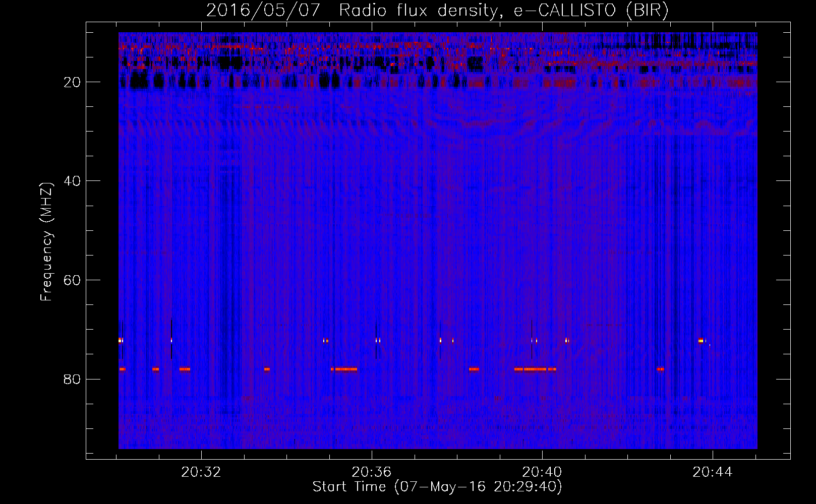Viewport: 816px width, 504px height.
Task: Click the 20:40 time tick label
Action: (x=542, y=472)
